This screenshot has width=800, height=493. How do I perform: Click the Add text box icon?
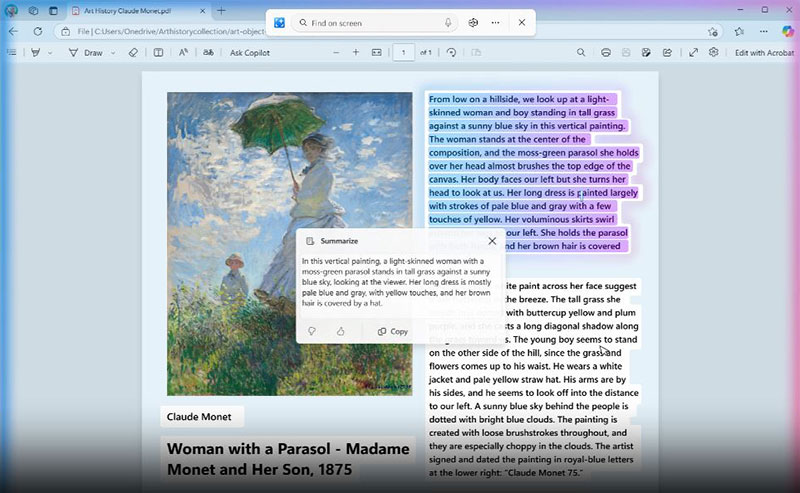(159, 53)
